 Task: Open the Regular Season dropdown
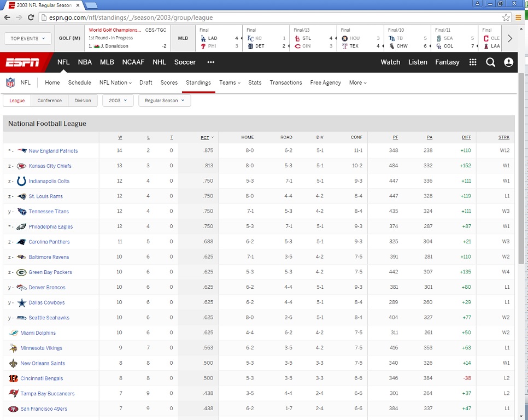[x=165, y=101]
